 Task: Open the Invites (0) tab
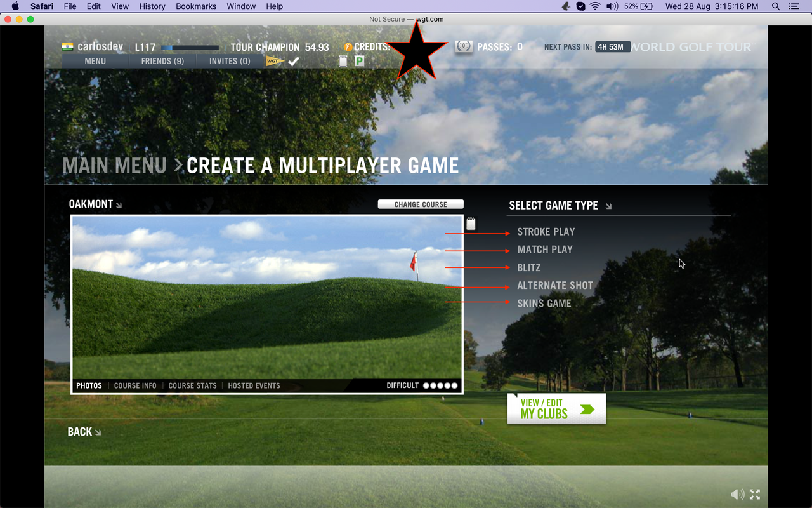point(230,61)
